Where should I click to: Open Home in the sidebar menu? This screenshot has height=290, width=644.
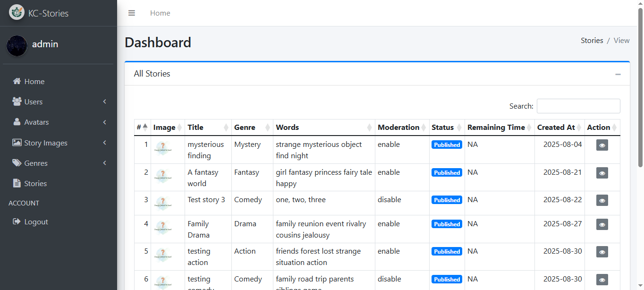(x=59, y=81)
